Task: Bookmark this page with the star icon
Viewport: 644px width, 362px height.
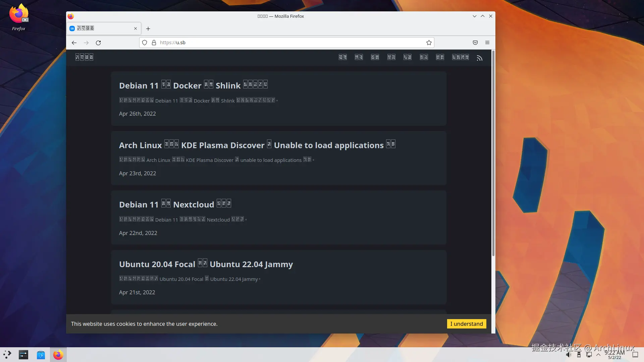Action: (429, 43)
